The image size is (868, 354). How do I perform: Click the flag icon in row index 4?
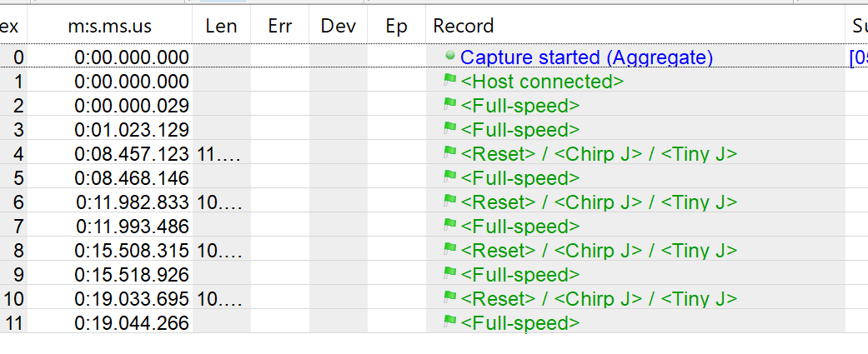[x=450, y=153]
